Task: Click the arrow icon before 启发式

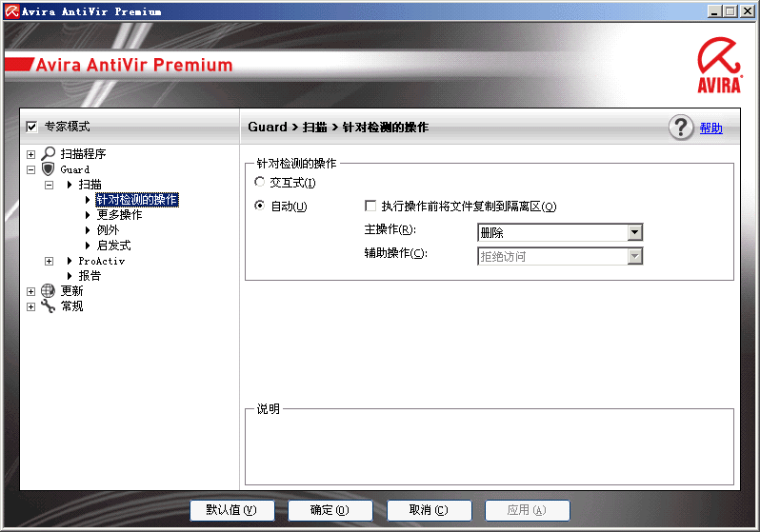Action: pyautogui.click(x=88, y=246)
